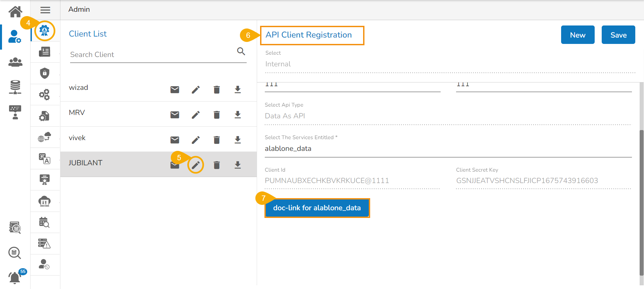Open the database magnifier search icon
Screen dimensions: 644x289
15,253
